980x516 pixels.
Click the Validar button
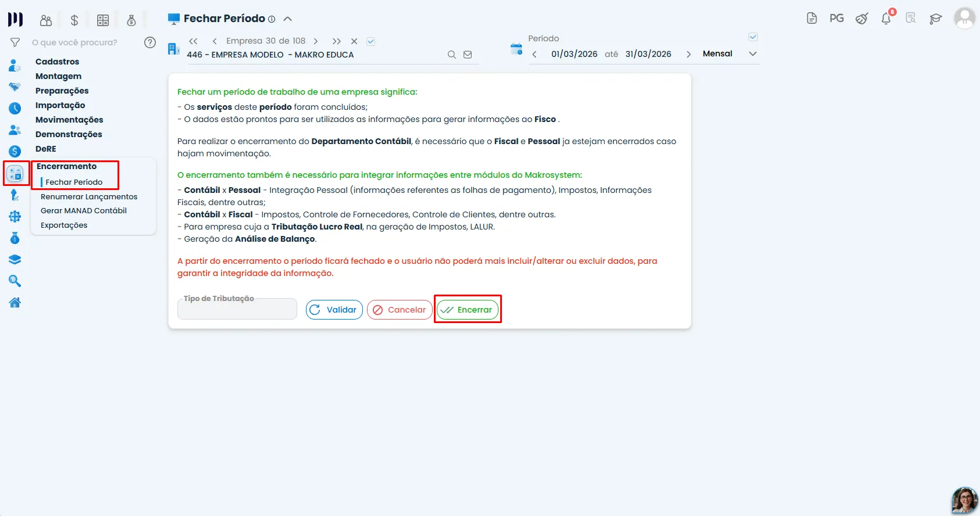334,310
